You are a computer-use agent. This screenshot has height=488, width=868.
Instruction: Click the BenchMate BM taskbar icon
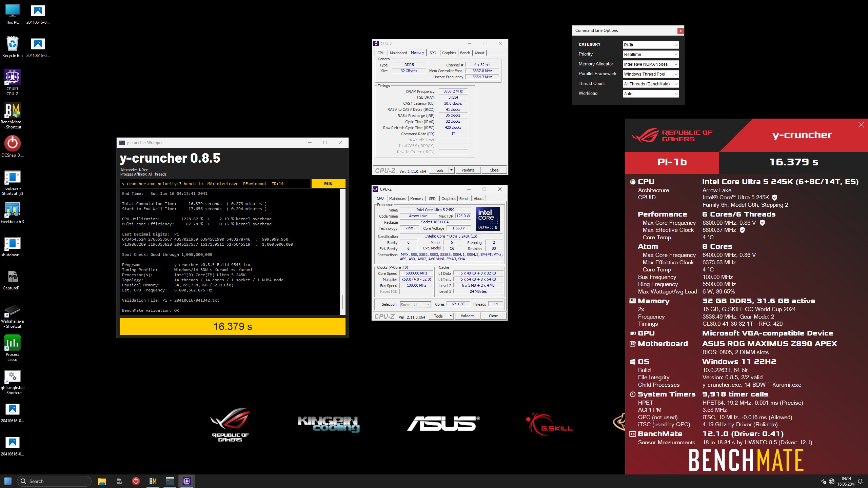tap(153, 481)
